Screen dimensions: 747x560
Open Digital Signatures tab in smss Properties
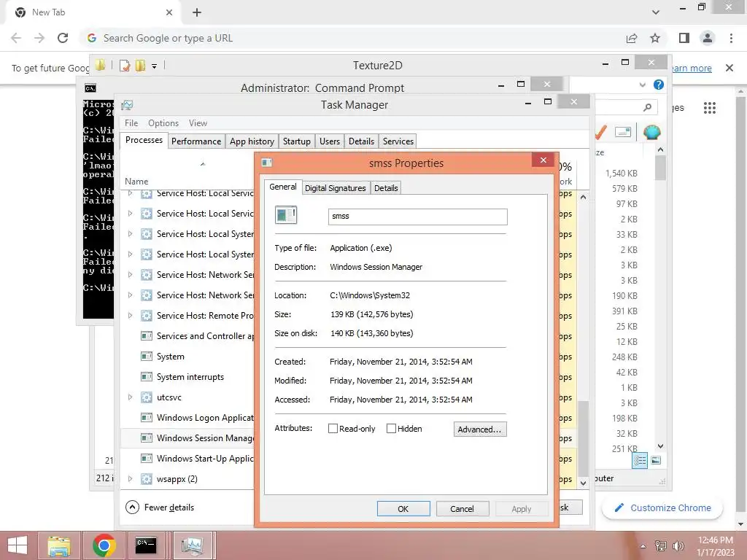pyautogui.click(x=336, y=188)
